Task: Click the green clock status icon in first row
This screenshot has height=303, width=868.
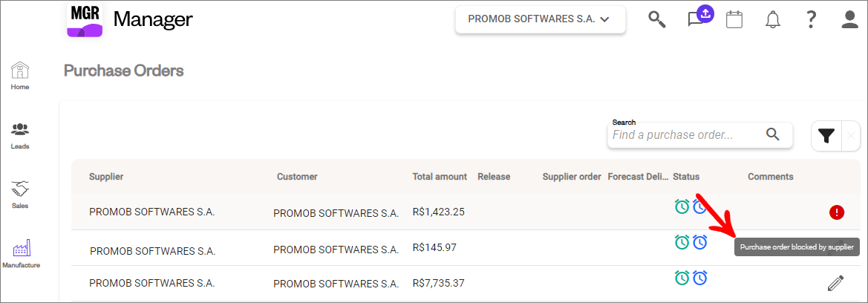Action: [682, 206]
